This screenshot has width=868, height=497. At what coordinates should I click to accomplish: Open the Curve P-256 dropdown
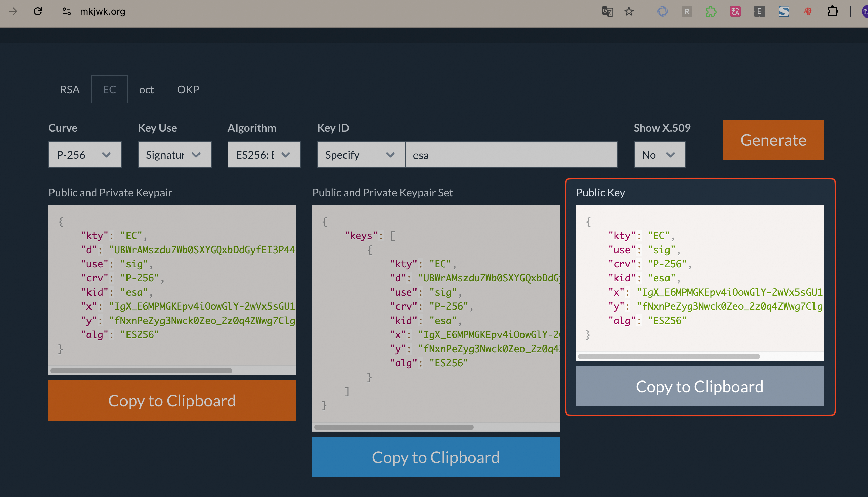pyautogui.click(x=85, y=155)
